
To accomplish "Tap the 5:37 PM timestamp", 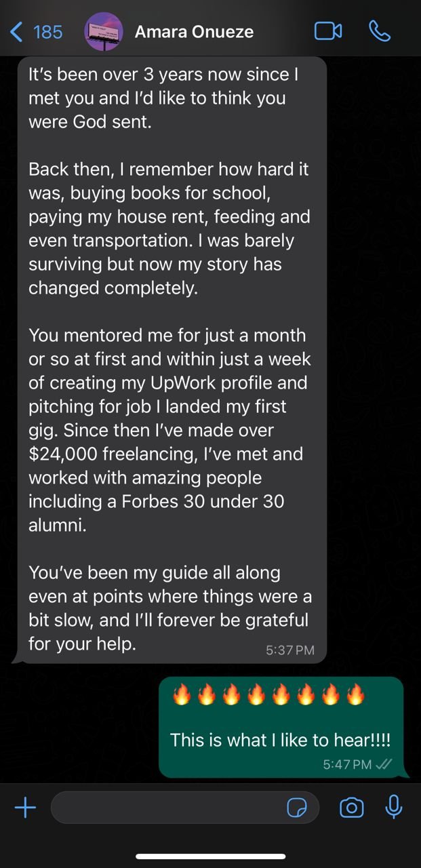I will [x=292, y=649].
